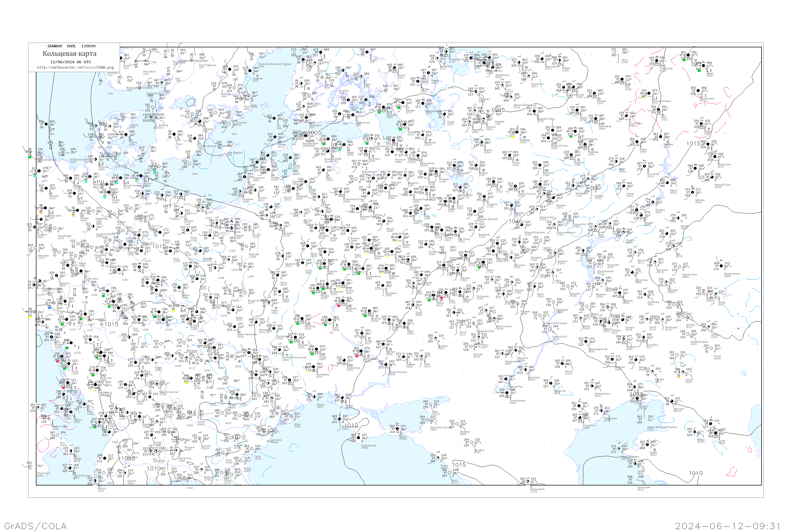
Task: Click the Aalborg 6030 station label
Action: (134, 126)
